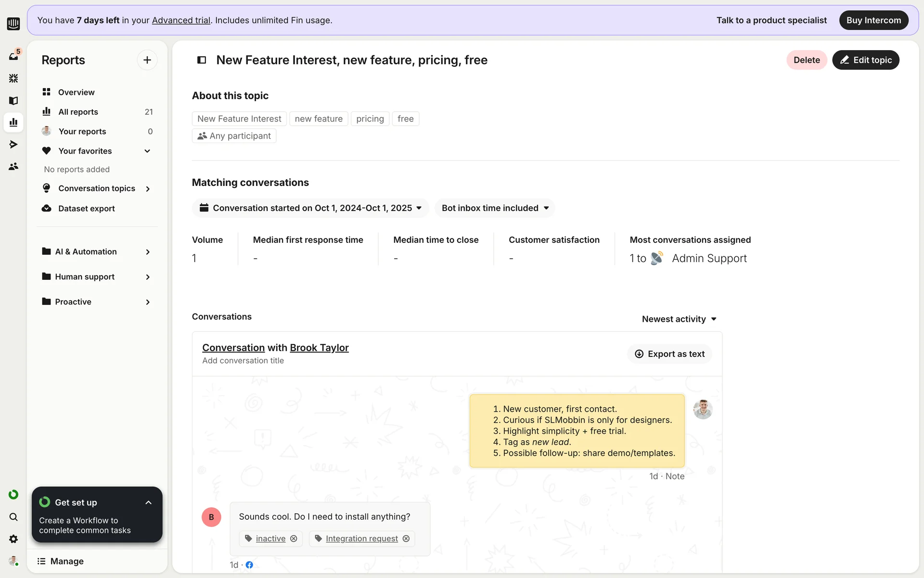Screen dimensions: 924x578
Task: Collapse the Get set up card
Action: [148, 502]
